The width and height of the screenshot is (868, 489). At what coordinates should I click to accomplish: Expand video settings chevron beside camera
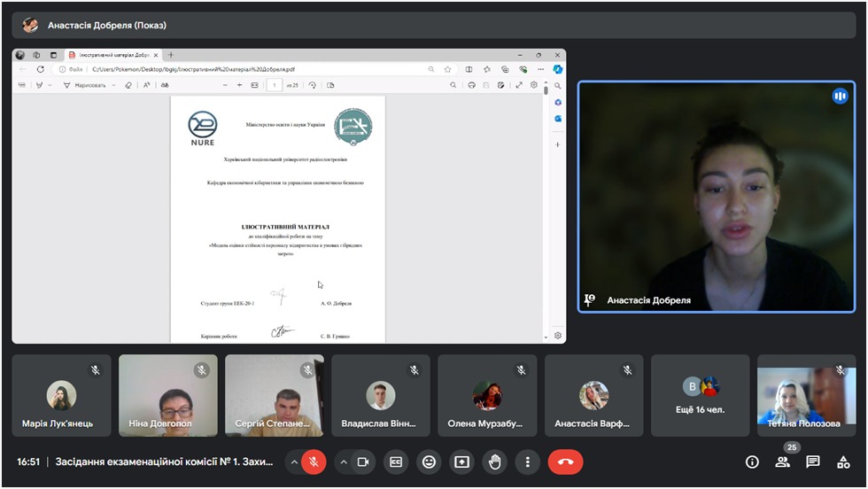[x=342, y=462]
